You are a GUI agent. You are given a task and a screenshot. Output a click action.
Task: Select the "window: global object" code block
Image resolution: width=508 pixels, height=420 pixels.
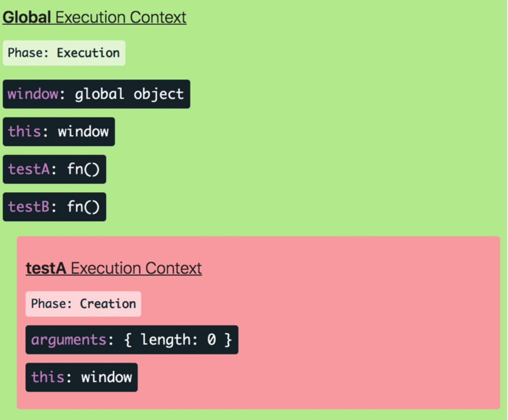pyautogui.click(x=96, y=94)
